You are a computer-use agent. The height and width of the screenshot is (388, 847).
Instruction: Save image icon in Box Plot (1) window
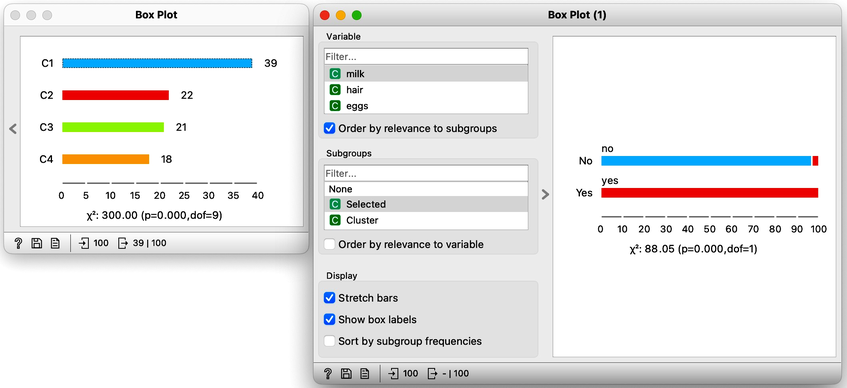[x=346, y=373]
